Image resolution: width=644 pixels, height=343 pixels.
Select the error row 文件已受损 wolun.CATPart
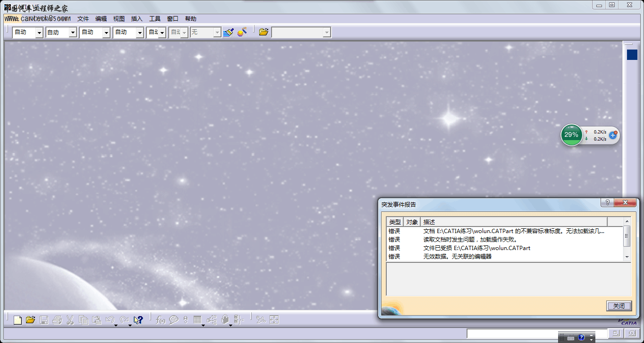(x=505, y=248)
